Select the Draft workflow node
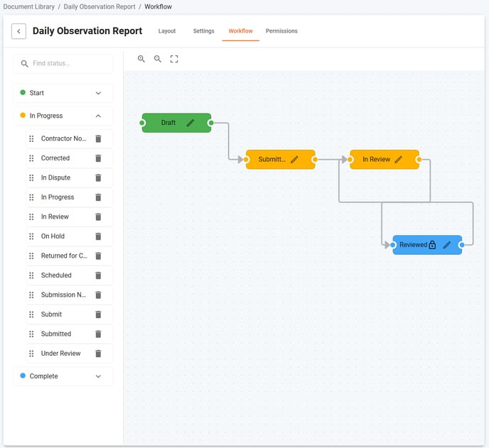Screen dimensions: 489x448 (176, 123)
